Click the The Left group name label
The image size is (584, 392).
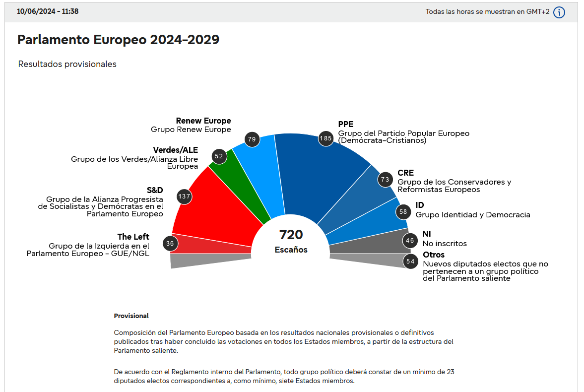coord(133,237)
